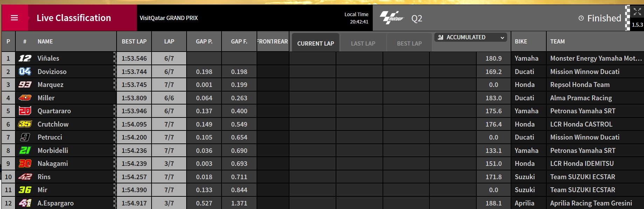The image size is (644, 209).
Task: Click Monster Energy Yamaha team name
Action: point(596,58)
